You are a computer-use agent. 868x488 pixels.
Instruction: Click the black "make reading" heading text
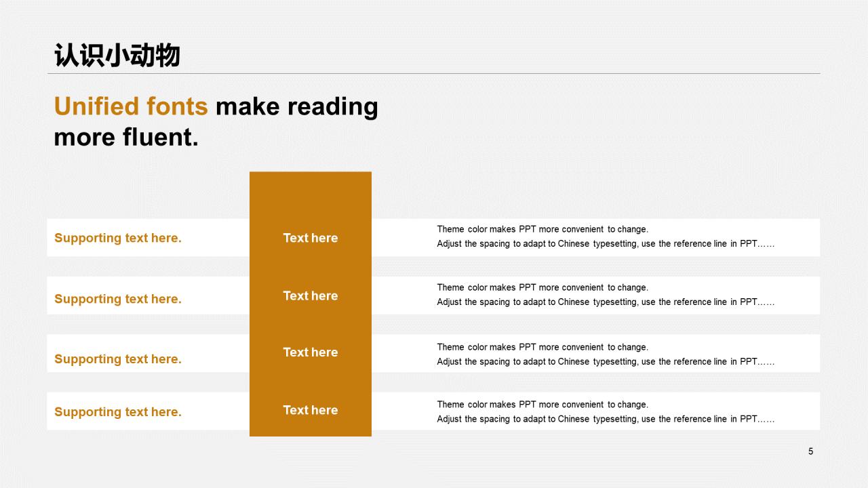click(x=297, y=107)
